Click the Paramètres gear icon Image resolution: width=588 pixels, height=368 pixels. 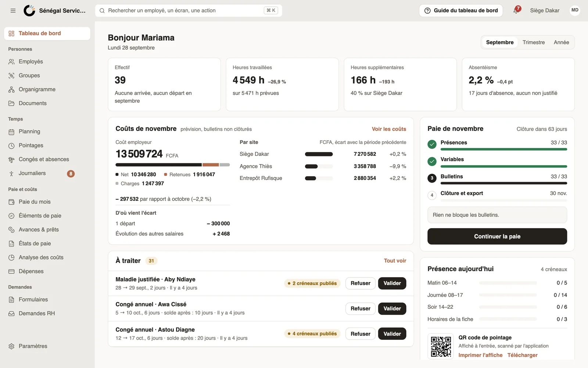(x=11, y=346)
